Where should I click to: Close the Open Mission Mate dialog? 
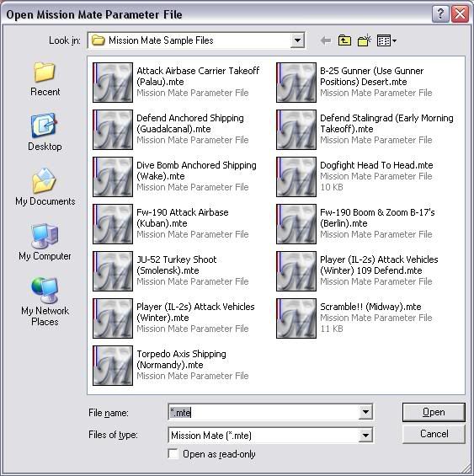click(x=460, y=14)
